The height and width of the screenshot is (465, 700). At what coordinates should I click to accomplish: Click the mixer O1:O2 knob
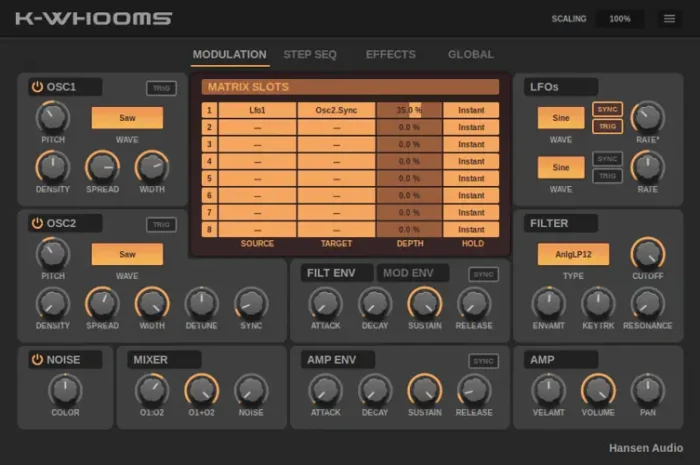[152, 390]
